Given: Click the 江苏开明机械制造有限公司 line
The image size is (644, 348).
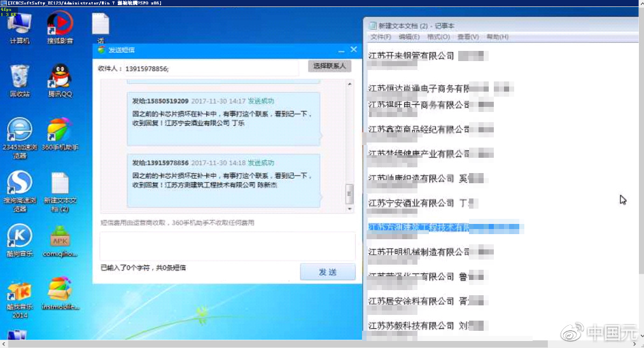Looking at the screenshot, I should pos(430,251).
